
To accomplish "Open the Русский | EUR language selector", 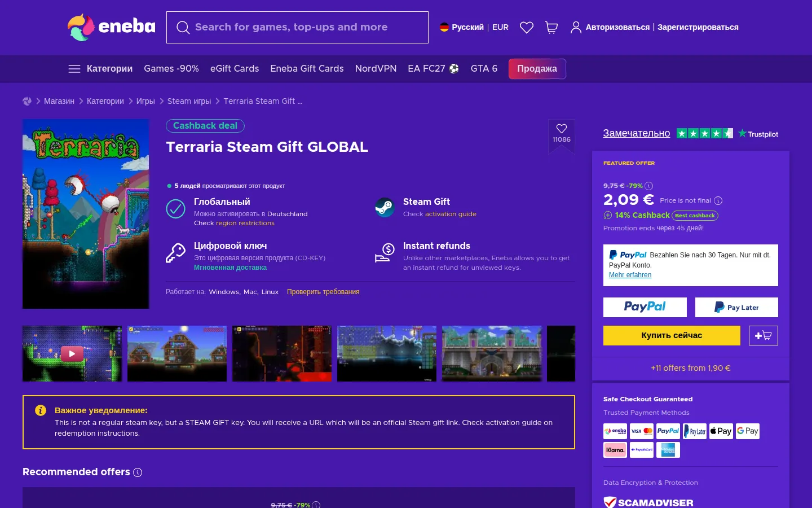I will click(x=474, y=27).
